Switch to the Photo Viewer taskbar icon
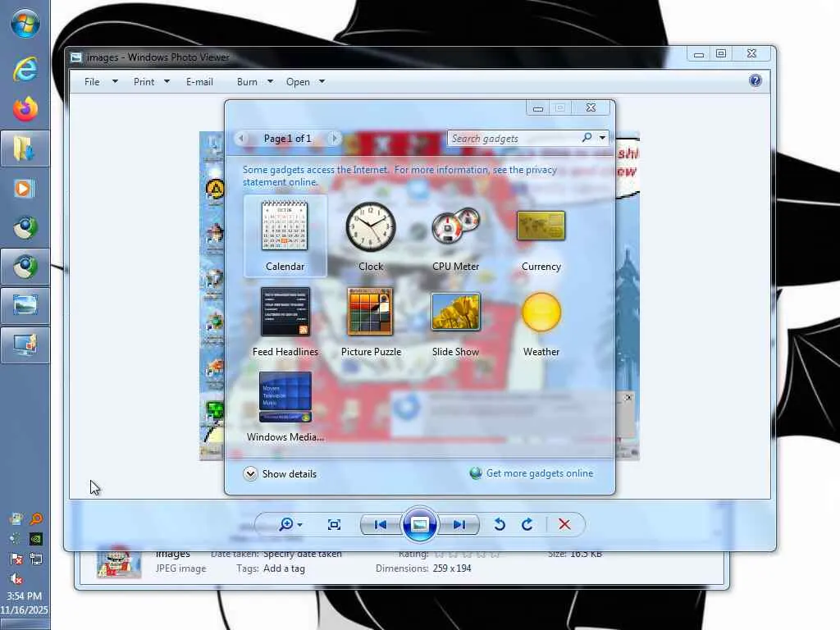840x630 pixels. coord(25,306)
